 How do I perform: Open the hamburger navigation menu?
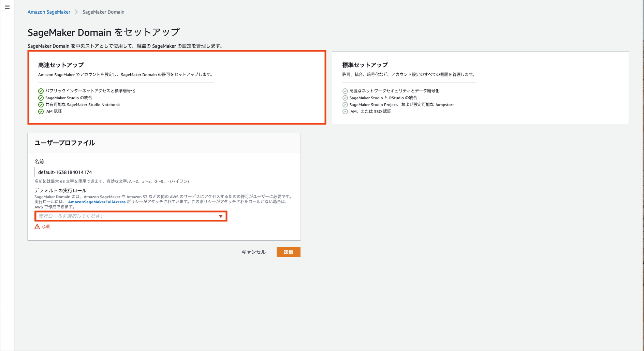pos(7,7)
